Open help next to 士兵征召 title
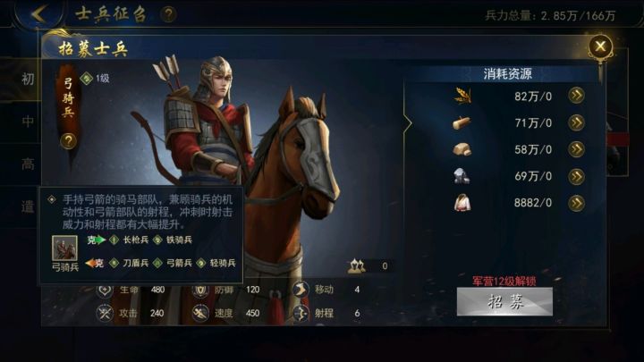The image size is (644, 362). pos(168,15)
